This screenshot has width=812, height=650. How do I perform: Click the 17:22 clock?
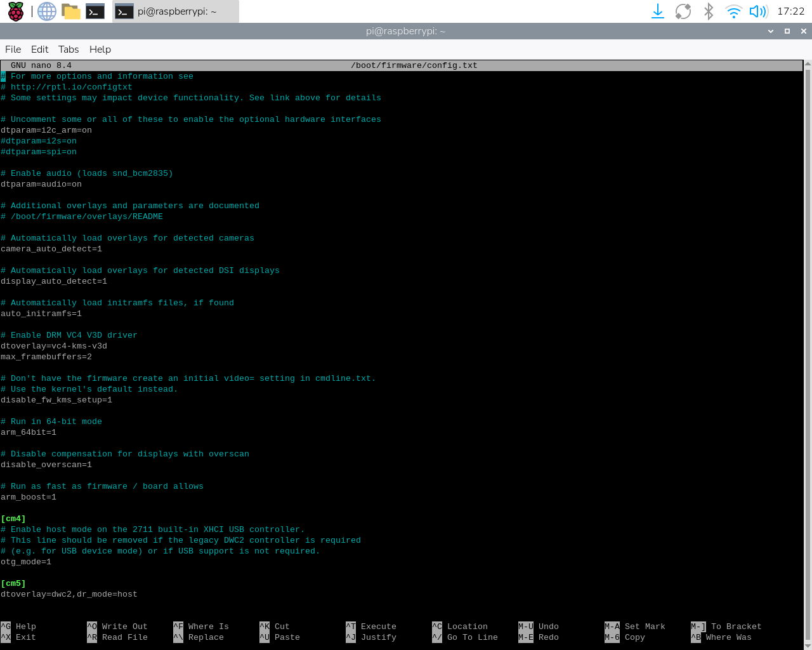point(790,11)
